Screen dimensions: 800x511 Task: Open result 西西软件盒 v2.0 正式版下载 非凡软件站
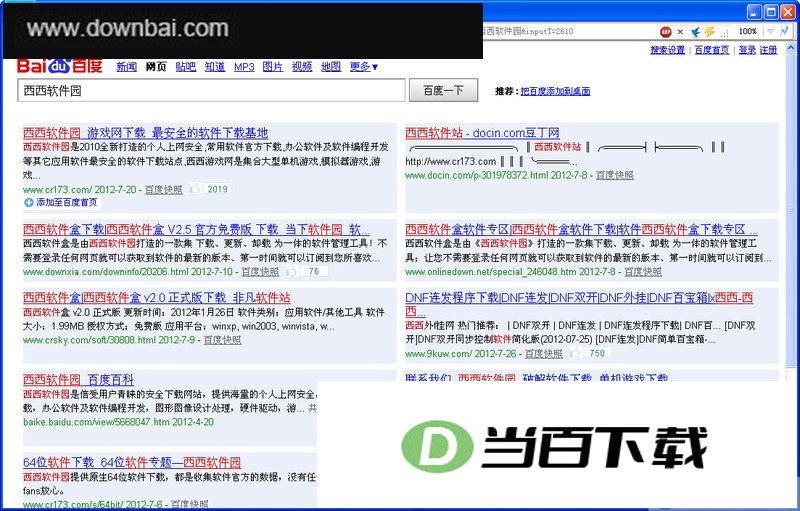[x=157, y=298]
